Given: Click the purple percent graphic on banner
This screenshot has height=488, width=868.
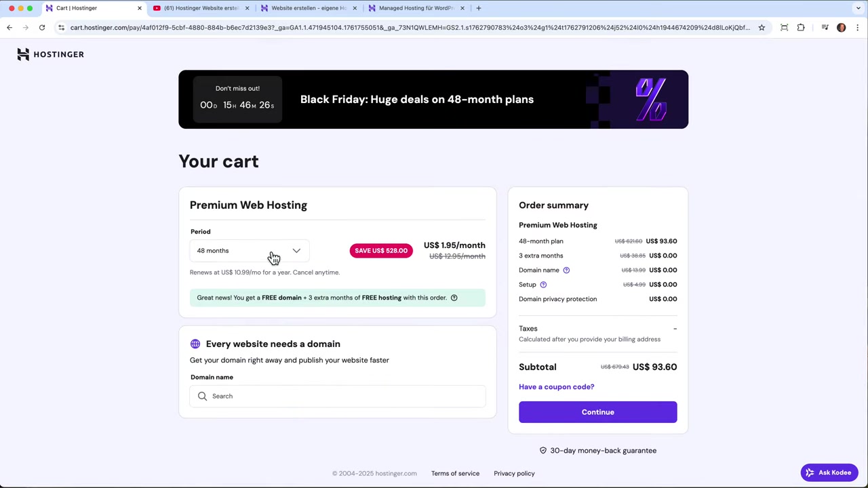Looking at the screenshot, I should pyautogui.click(x=651, y=99).
